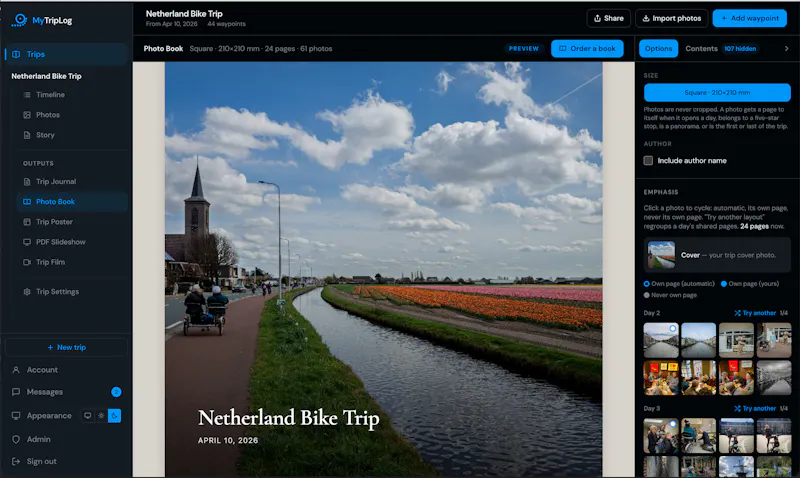Viewport: 800px width, 478px height.
Task: Open Account via the person icon
Action: [16, 370]
